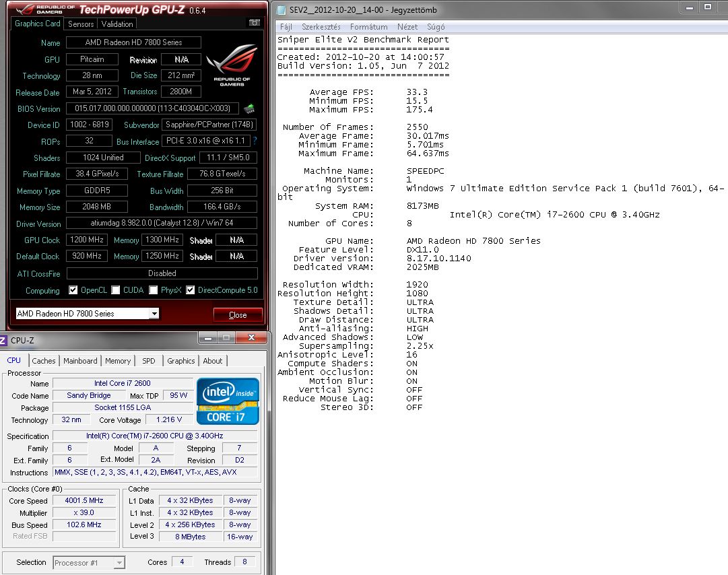
Task: Click the Average FPS 33.3 line in Notepad
Action: (x=368, y=92)
